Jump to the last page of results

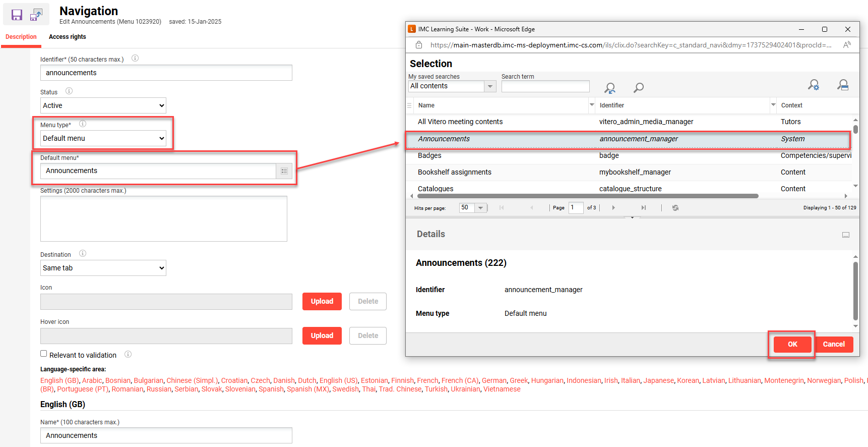643,208
